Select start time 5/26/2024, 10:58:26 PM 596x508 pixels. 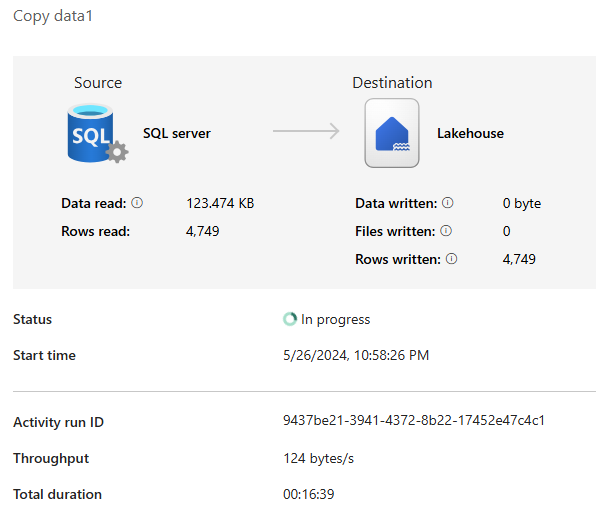coord(356,355)
